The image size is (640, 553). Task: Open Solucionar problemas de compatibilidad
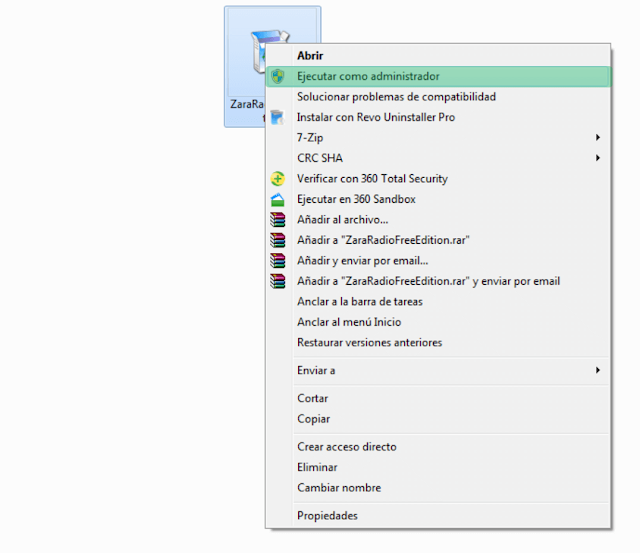(x=438, y=97)
